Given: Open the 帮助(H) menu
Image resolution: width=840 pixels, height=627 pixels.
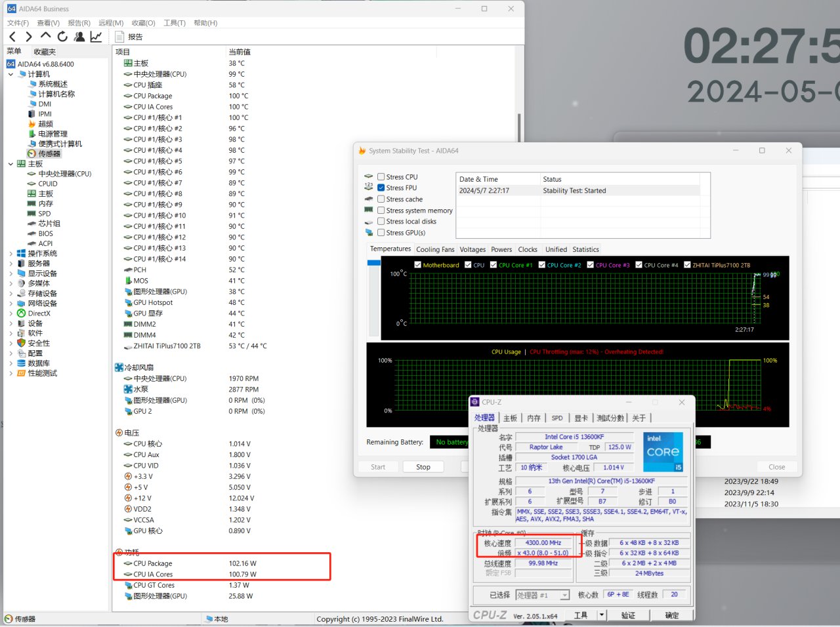Looking at the screenshot, I should [205, 23].
